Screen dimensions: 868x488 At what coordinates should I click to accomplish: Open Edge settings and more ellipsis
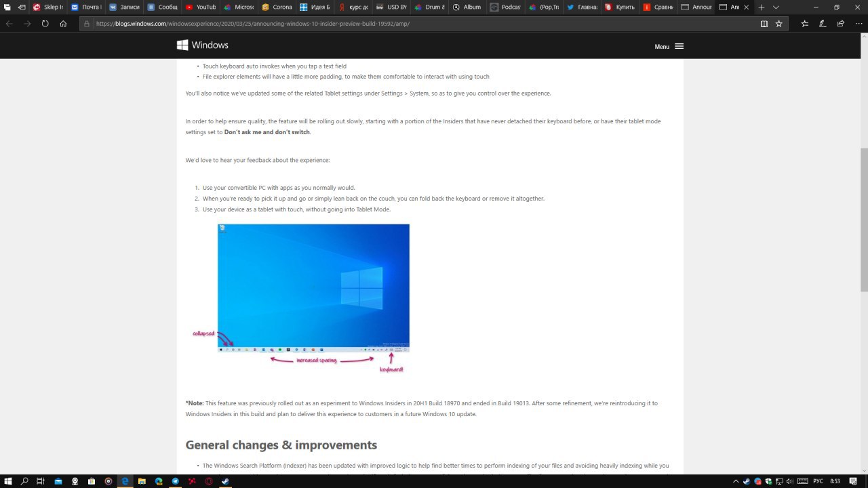[x=858, y=23]
